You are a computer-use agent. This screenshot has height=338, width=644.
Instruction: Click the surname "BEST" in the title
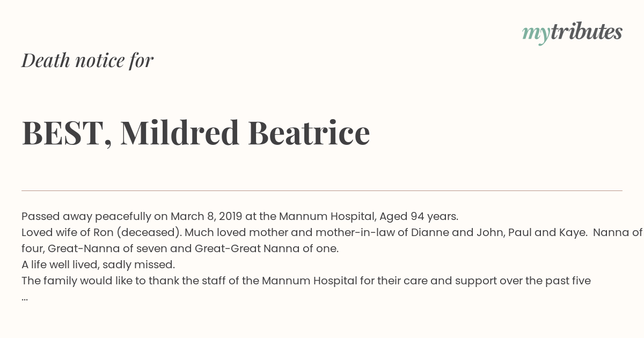tap(63, 133)
